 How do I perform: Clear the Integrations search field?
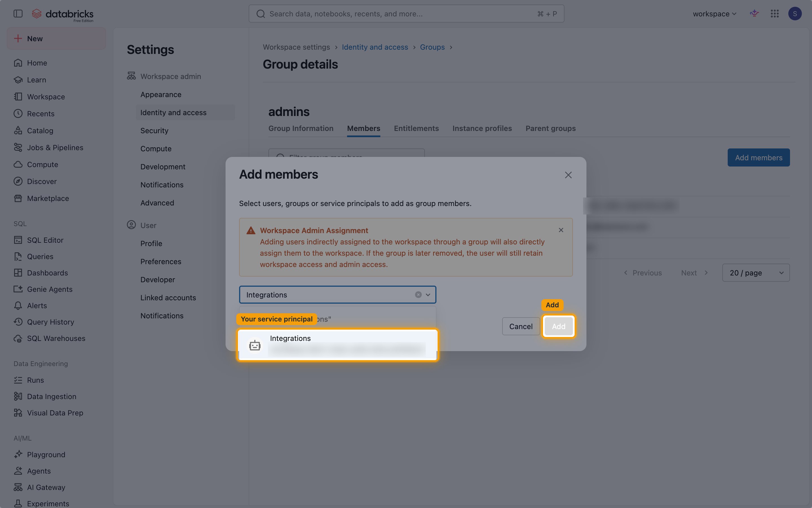(x=418, y=295)
